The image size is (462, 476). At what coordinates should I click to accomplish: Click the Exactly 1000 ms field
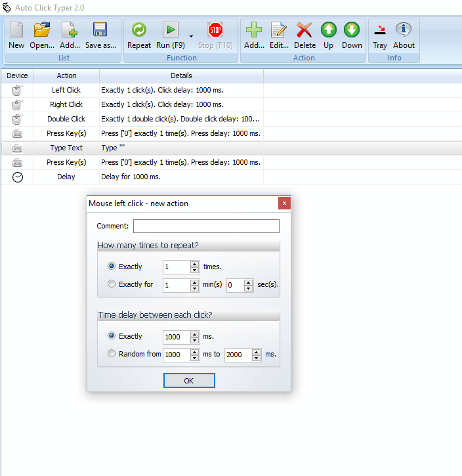[x=177, y=337]
